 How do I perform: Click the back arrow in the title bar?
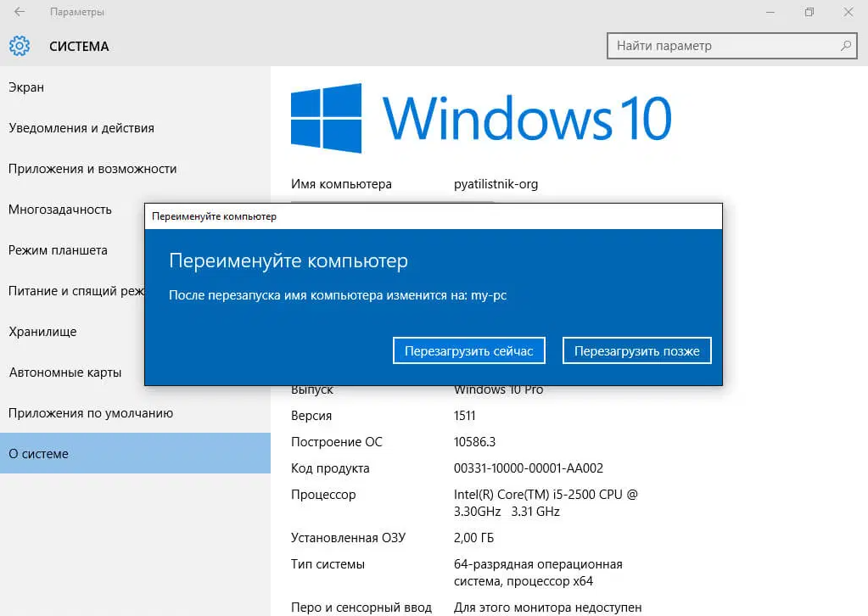click(x=20, y=12)
